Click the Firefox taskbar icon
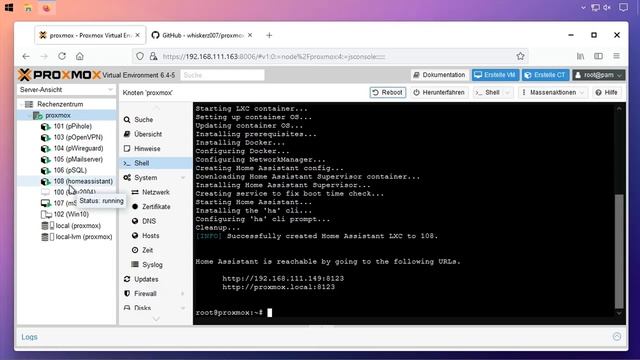 [x=47, y=8]
